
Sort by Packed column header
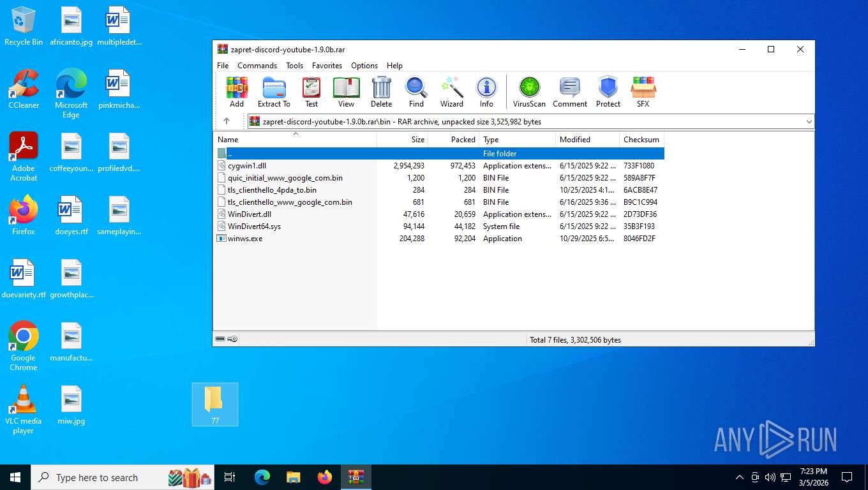click(x=454, y=140)
